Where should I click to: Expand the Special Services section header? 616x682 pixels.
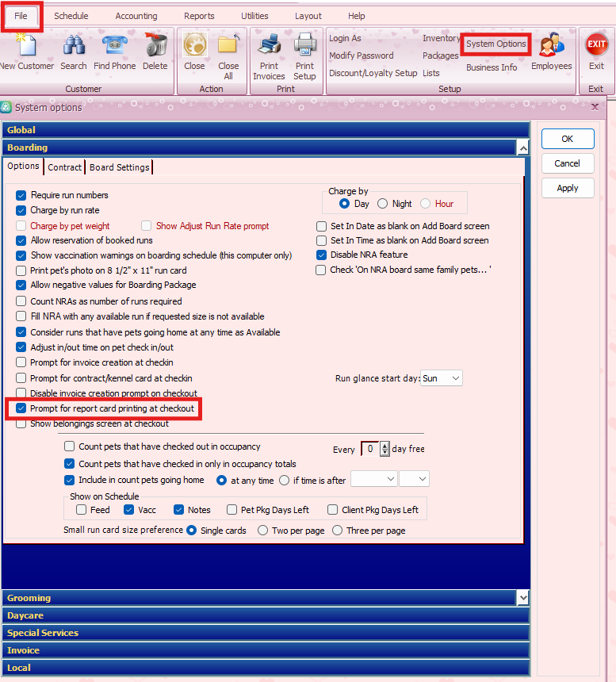click(266, 633)
